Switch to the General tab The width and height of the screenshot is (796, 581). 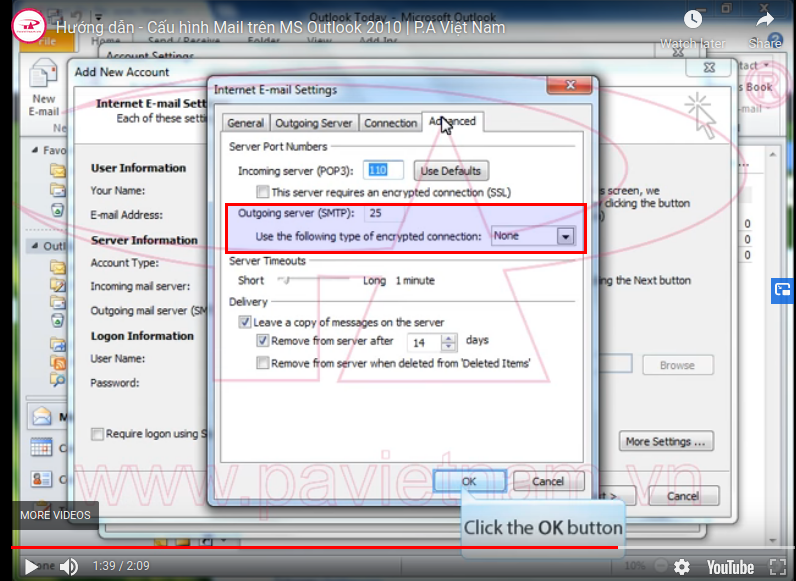pyautogui.click(x=245, y=123)
